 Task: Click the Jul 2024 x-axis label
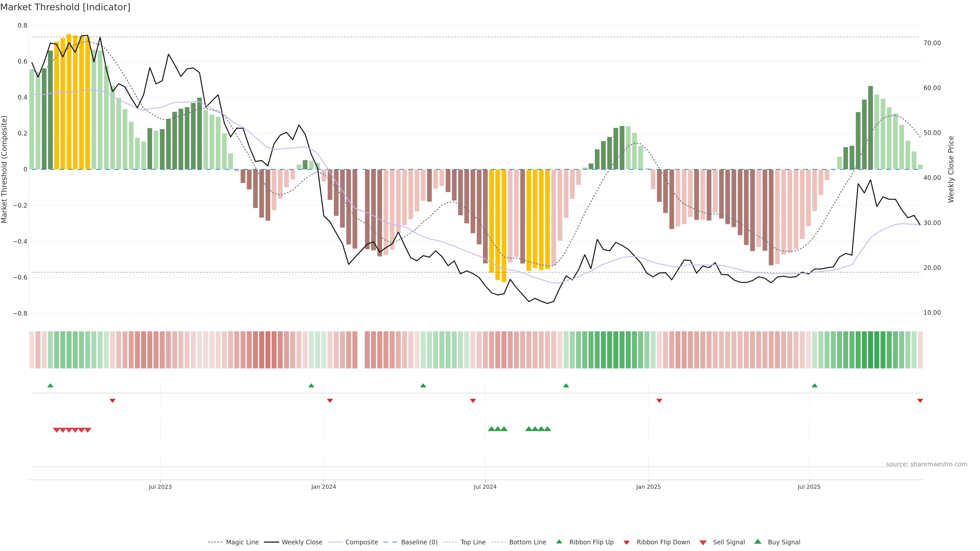tap(485, 487)
